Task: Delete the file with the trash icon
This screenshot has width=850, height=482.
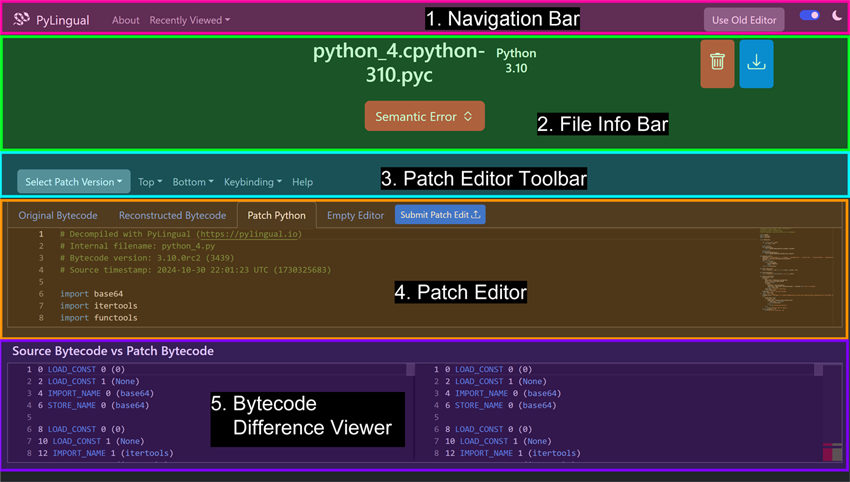Action: coord(717,63)
